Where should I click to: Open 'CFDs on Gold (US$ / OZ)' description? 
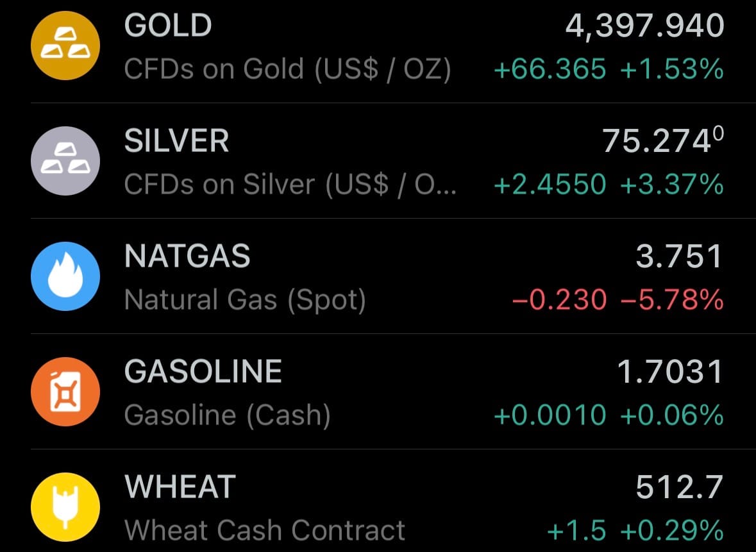[x=288, y=69]
